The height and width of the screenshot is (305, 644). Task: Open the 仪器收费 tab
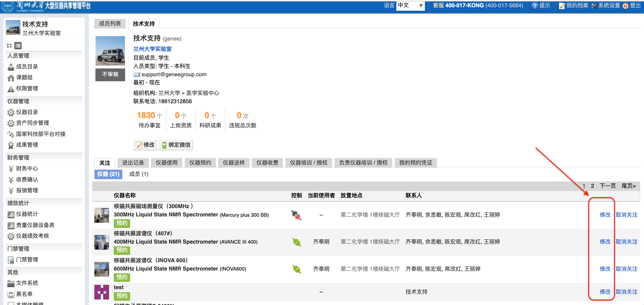tap(267, 163)
